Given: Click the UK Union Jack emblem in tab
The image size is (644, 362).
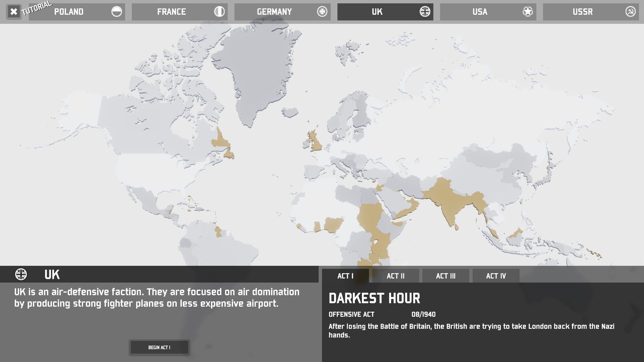Looking at the screenshot, I should coord(425,12).
